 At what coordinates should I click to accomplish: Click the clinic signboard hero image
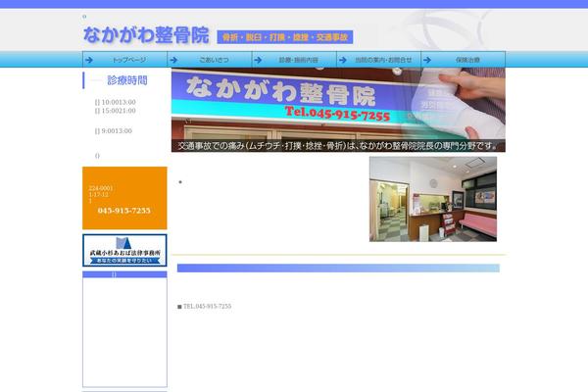click(x=338, y=110)
